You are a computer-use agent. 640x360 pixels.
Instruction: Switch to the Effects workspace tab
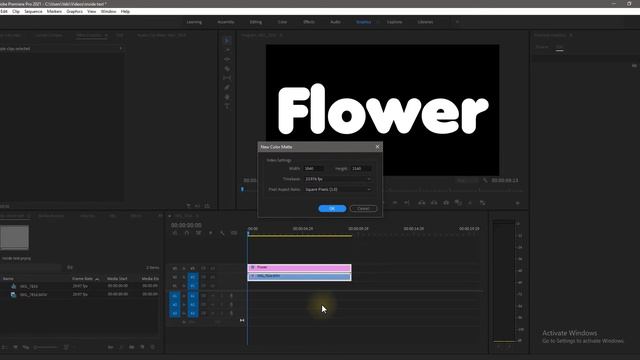pos(309,22)
